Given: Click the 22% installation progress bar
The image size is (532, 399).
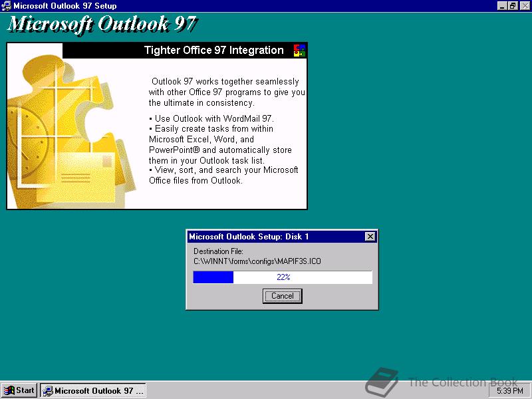Looking at the screenshot, I should click(x=282, y=277).
